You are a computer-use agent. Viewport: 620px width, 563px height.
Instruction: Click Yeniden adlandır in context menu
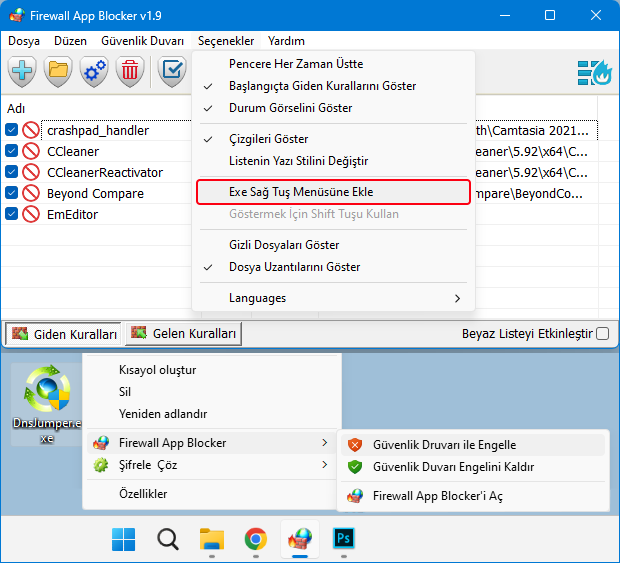pos(212,414)
